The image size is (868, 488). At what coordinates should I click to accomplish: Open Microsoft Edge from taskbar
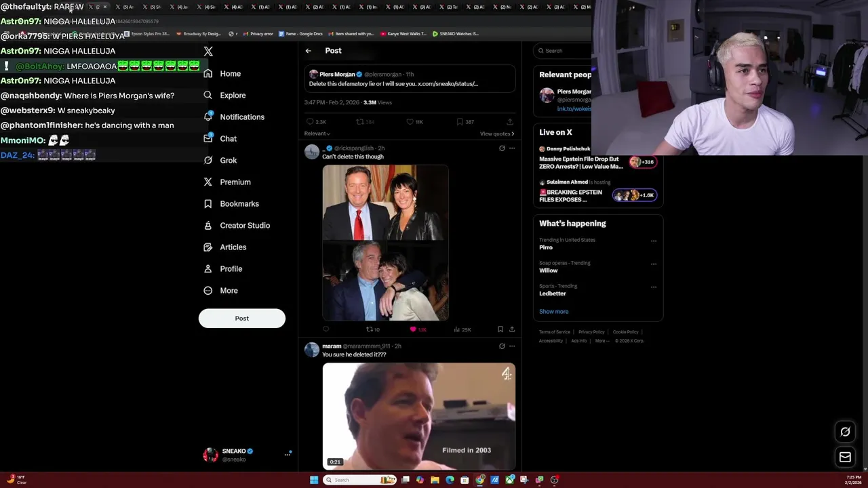click(x=450, y=480)
